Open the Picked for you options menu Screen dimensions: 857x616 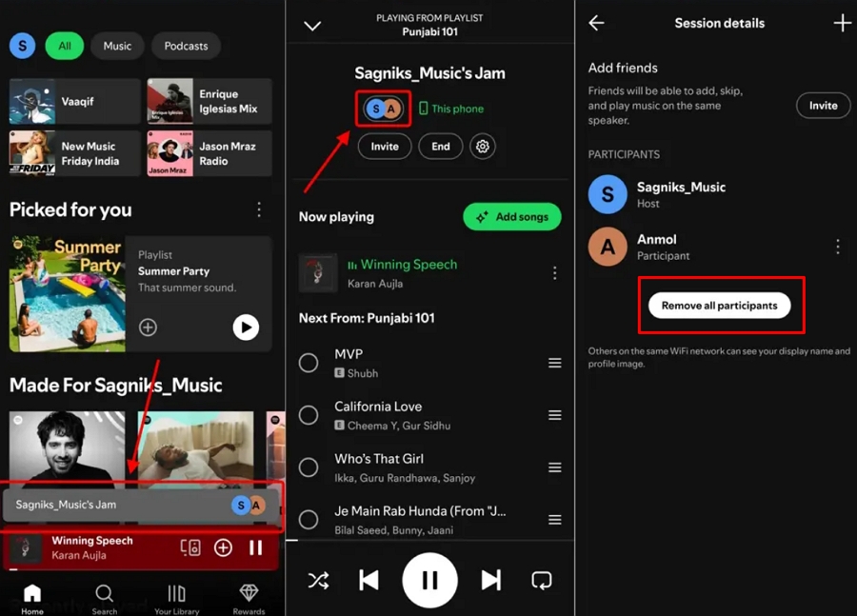click(258, 209)
